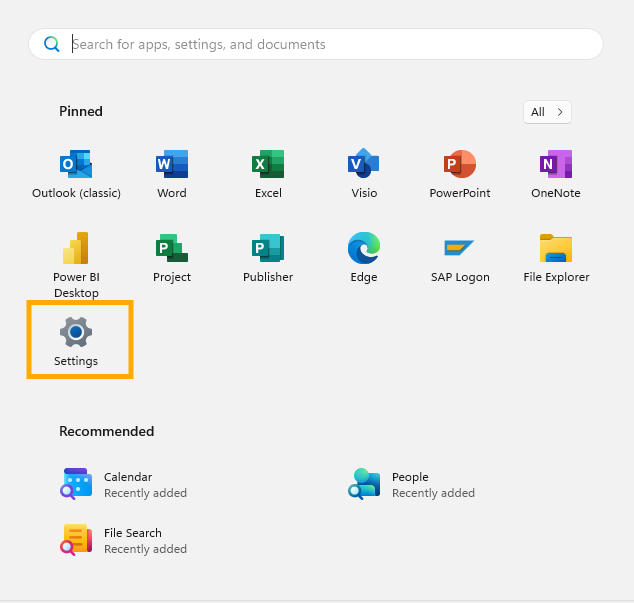Open the recommended People app

pos(411,484)
